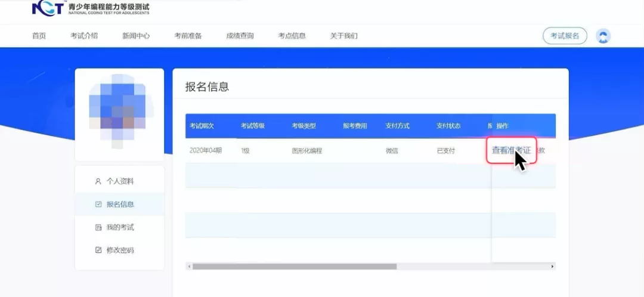Click the 支付状态 column header
644x297 pixels.
pyautogui.click(x=448, y=126)
